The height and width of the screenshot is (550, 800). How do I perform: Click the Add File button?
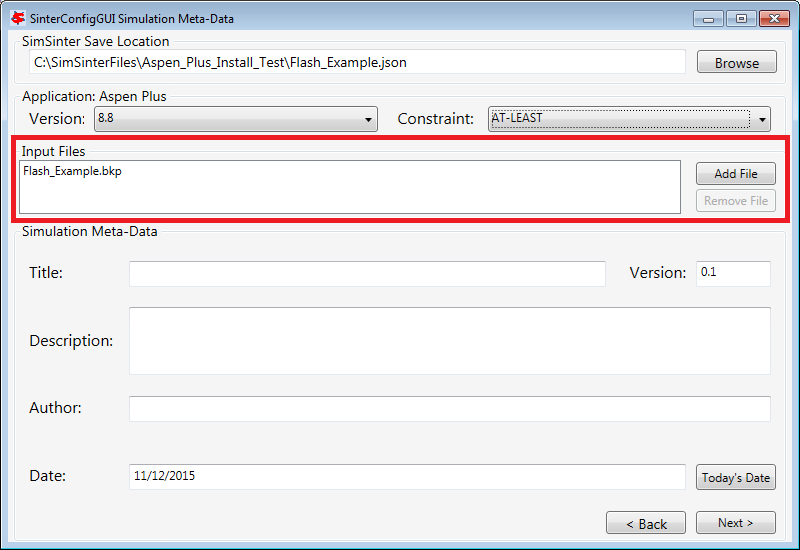coord(736,173)
